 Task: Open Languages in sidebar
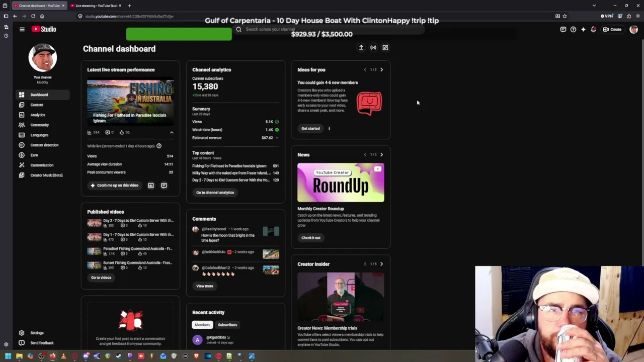(42, 135)
